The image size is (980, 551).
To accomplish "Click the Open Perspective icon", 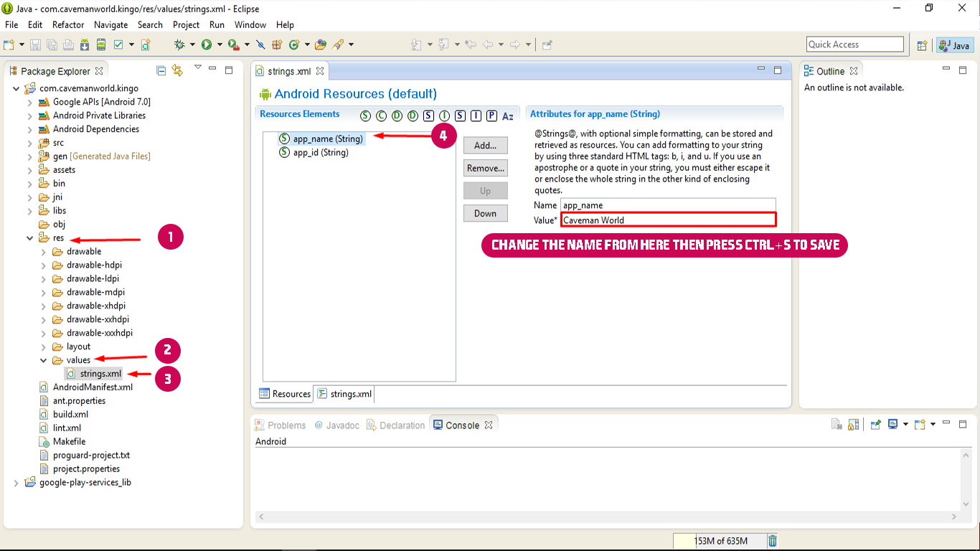I will (923, 45).
